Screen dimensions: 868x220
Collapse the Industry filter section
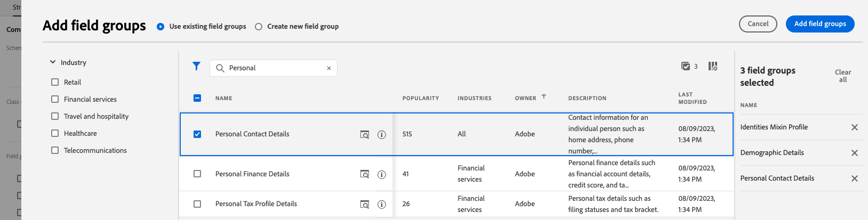click(x=53, y=62)
